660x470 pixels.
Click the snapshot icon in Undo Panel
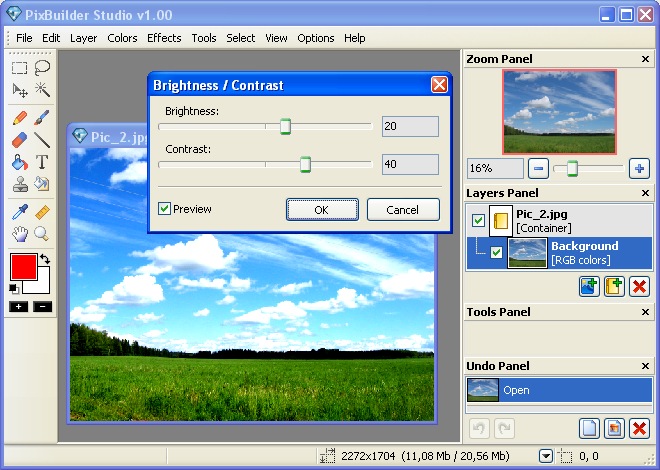click(614, 429)
